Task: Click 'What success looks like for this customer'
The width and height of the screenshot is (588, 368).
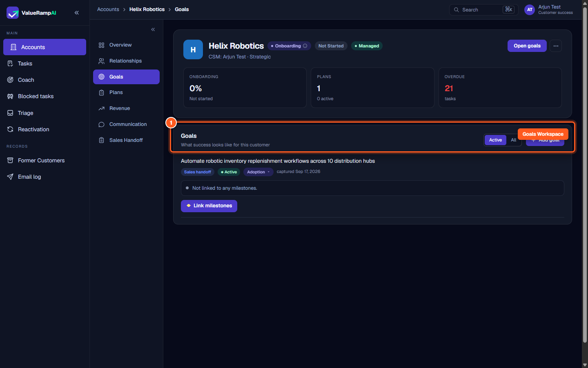Action: [x=225, y=145]
